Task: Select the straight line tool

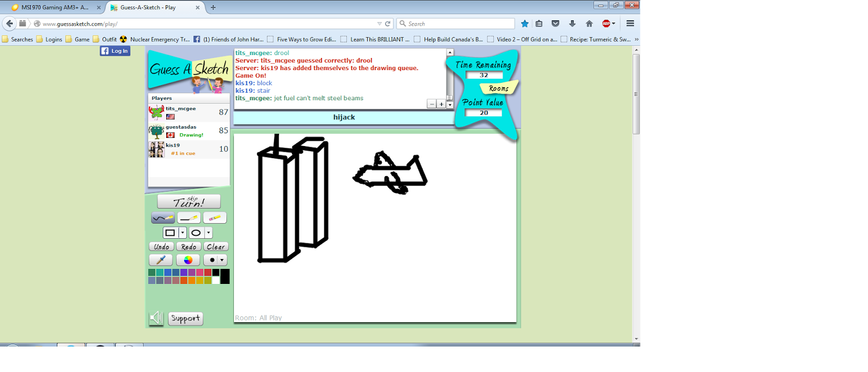Action: [x=188, y=218]
